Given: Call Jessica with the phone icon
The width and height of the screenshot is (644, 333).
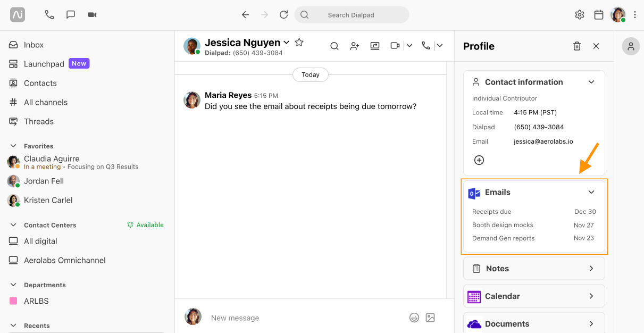Looking at the screenshot, I should point(426,46).
